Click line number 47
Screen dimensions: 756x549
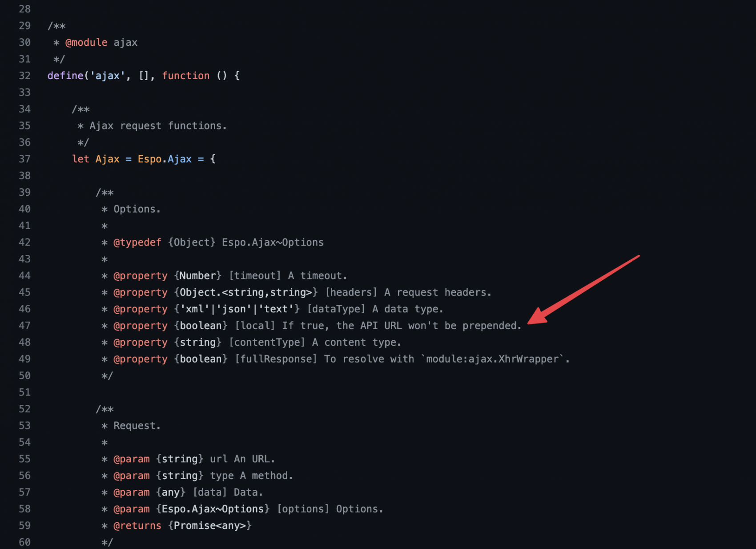[24, 326]
